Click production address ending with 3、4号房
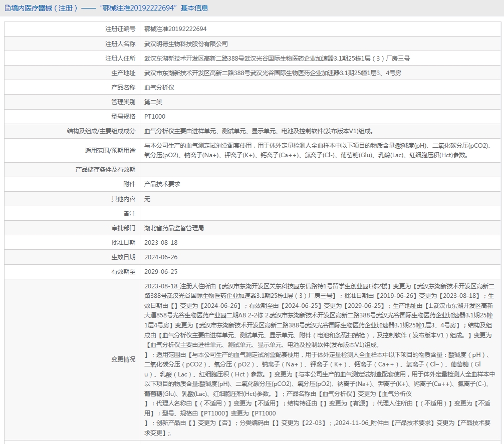 [273, 73]
